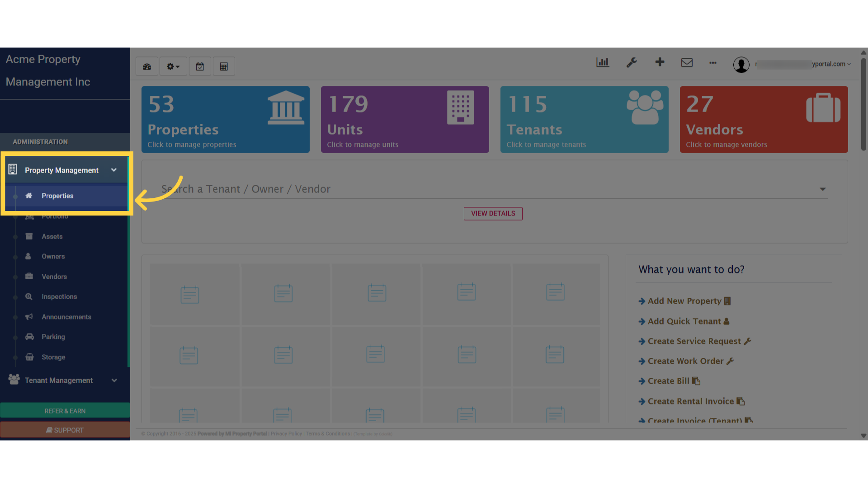Image resolution: width=868 pixels, height=488 pixels.
Task: Click the dashboard speedometer icon
Action: pos(147,66)
